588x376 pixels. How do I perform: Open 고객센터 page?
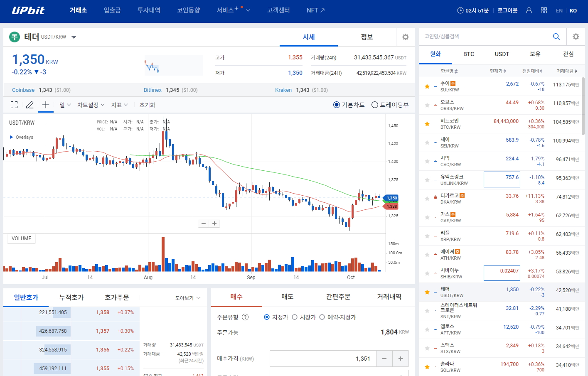point(278,10)
